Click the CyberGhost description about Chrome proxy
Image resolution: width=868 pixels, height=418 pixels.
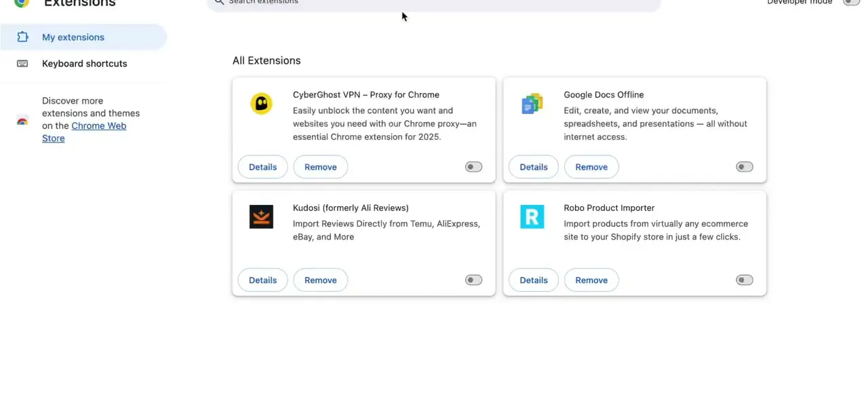[x=384, y=123]
